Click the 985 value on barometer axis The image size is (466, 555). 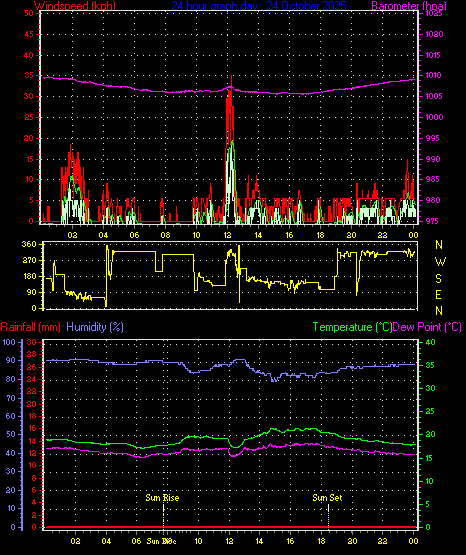(x=433, y=179)
